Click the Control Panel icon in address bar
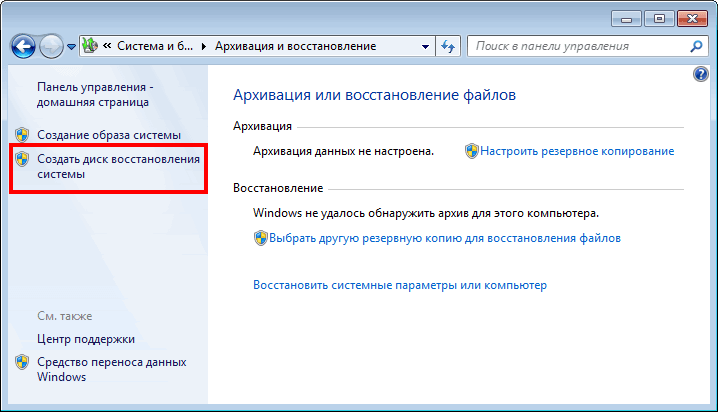 (x=90, y=46)
